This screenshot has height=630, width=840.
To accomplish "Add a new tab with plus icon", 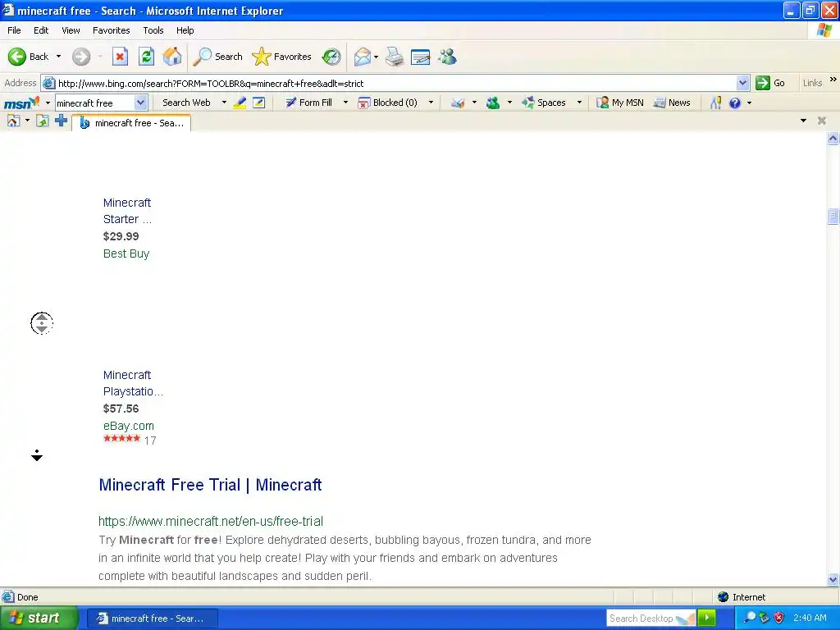I will pyautogui.click(x=61, y=121).
